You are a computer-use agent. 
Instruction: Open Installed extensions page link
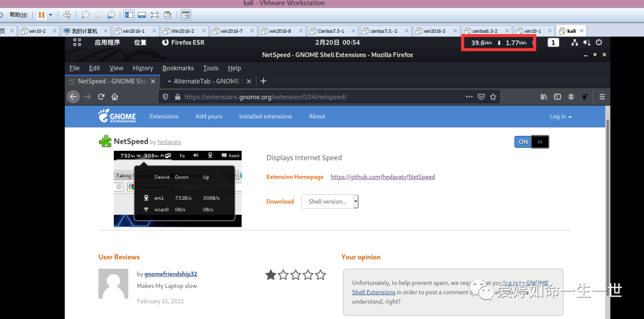tap(265, 117)
